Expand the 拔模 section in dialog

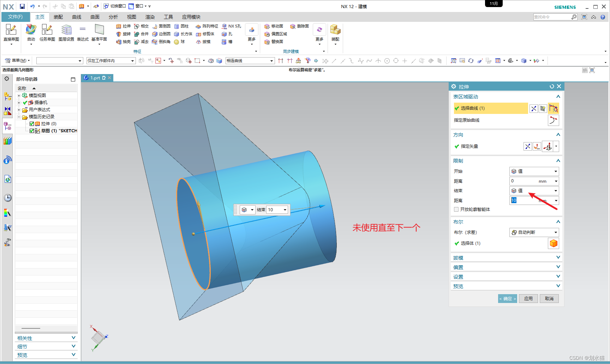click(x=506, y=257)
